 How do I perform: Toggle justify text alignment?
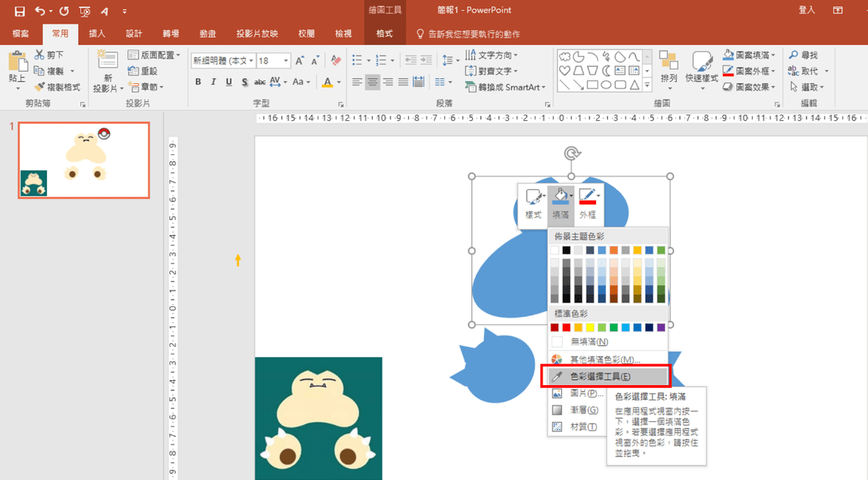403,82
